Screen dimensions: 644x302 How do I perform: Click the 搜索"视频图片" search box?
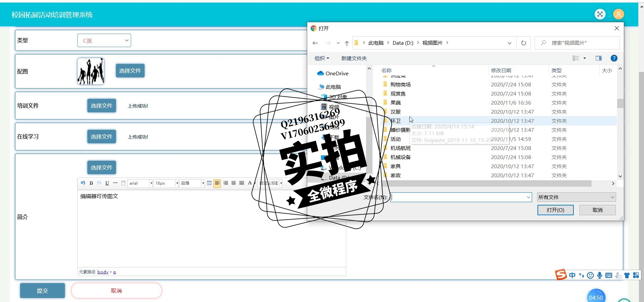click(x=577, y=43)
